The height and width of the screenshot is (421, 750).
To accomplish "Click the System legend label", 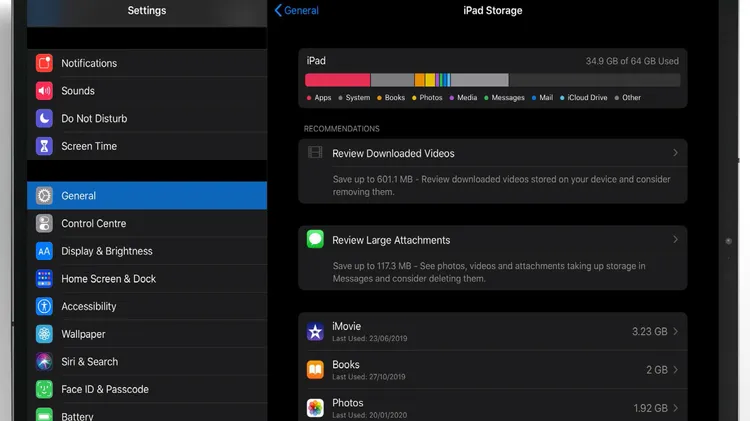I will click(358, 98).
